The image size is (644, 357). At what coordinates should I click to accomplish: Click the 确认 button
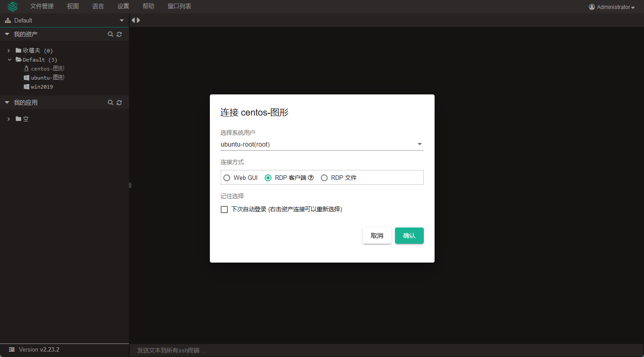[409, 236]
